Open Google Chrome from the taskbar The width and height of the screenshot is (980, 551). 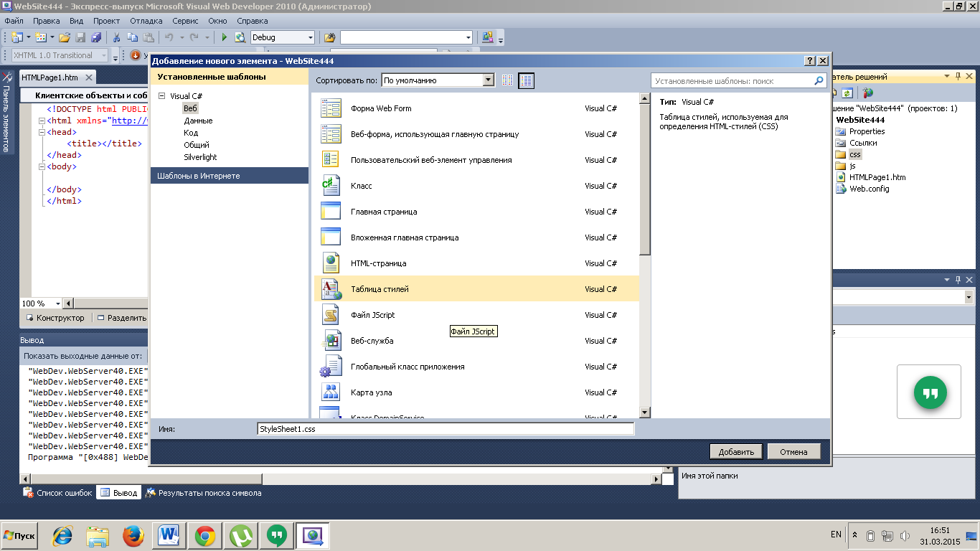tap(205, 535)
